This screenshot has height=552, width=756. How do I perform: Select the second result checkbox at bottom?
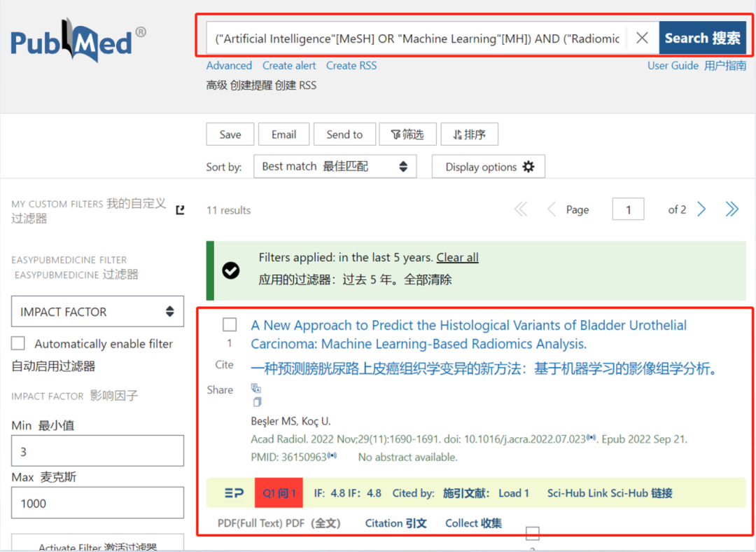(532, 533)
